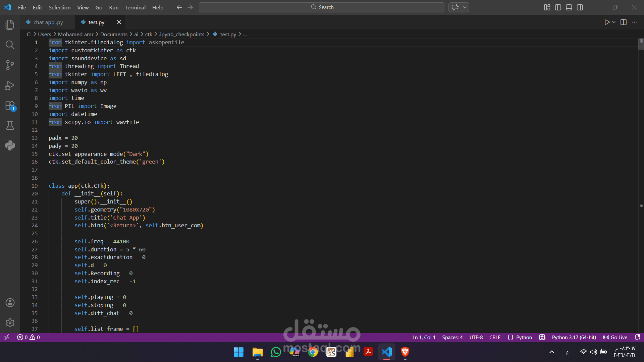Open the Copilot chat dropdown chevron

[x=465, y=7]
